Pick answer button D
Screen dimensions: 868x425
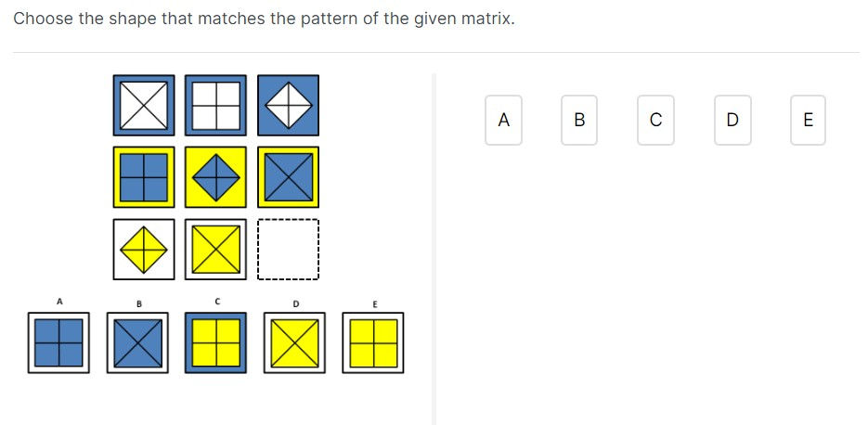point(732,120)
